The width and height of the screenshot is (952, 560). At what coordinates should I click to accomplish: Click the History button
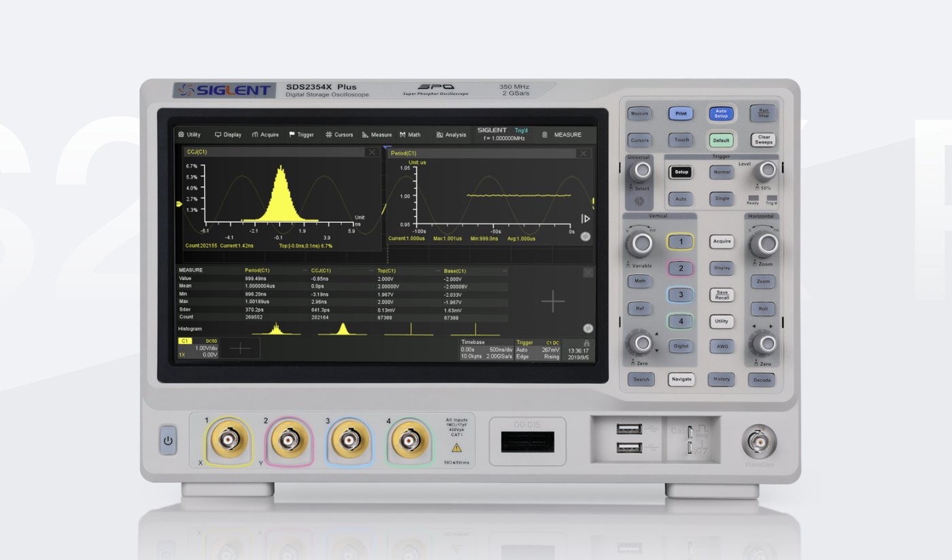[721, 379]
